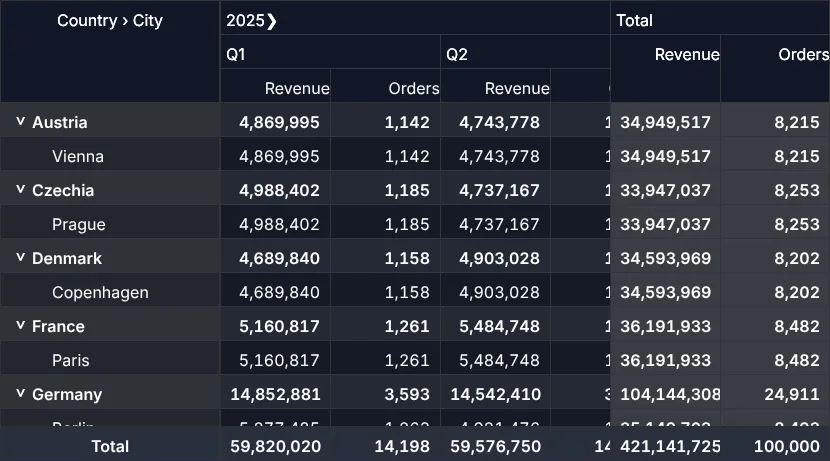Collapse the Germany row group
The height and width of the screenshot is (461, 830).
click(21, 394)
